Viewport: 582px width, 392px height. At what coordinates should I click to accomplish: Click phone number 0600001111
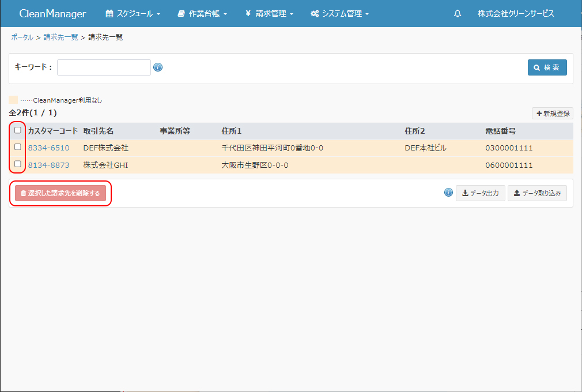(509, 165)
